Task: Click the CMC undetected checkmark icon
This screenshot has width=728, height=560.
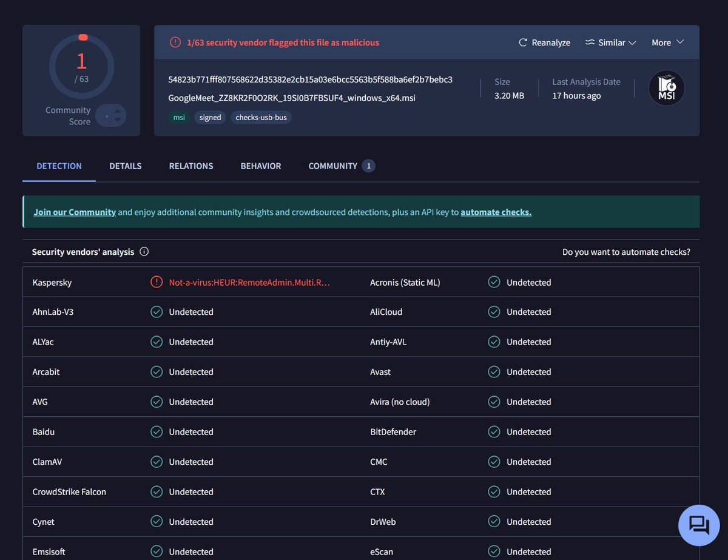Action: 494,462
